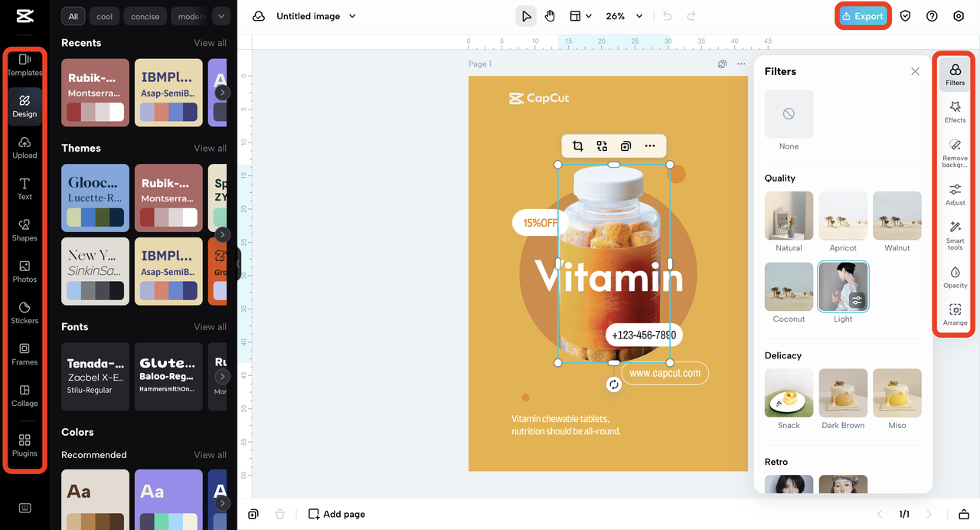Click the crop icon in floating toolbar
The height and width of the screenshot is (530, 980).
pyautogui.click(x=578, y=146)
